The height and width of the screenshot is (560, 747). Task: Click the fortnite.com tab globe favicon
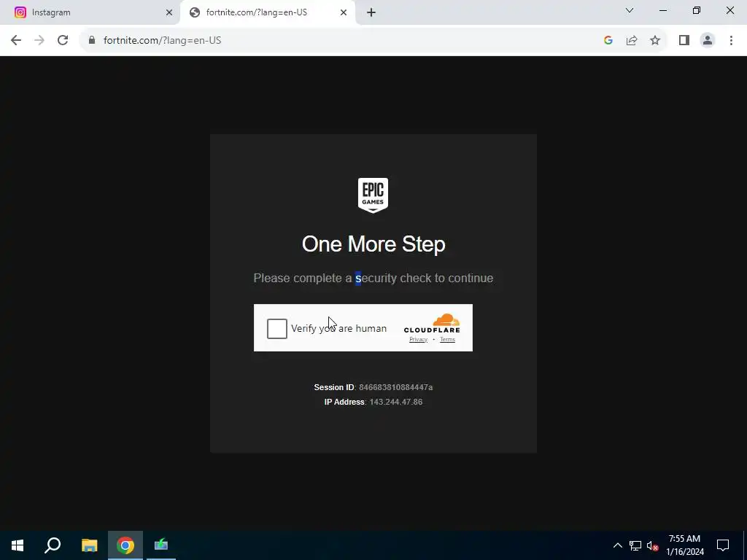click(194, 12)
